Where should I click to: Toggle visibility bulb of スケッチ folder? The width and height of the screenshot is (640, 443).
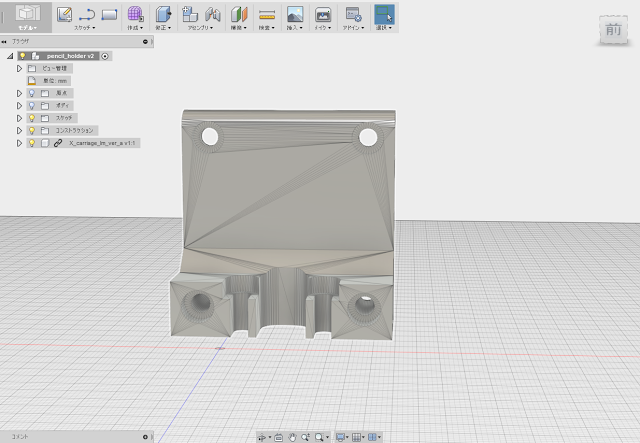(x=32, y=118)
